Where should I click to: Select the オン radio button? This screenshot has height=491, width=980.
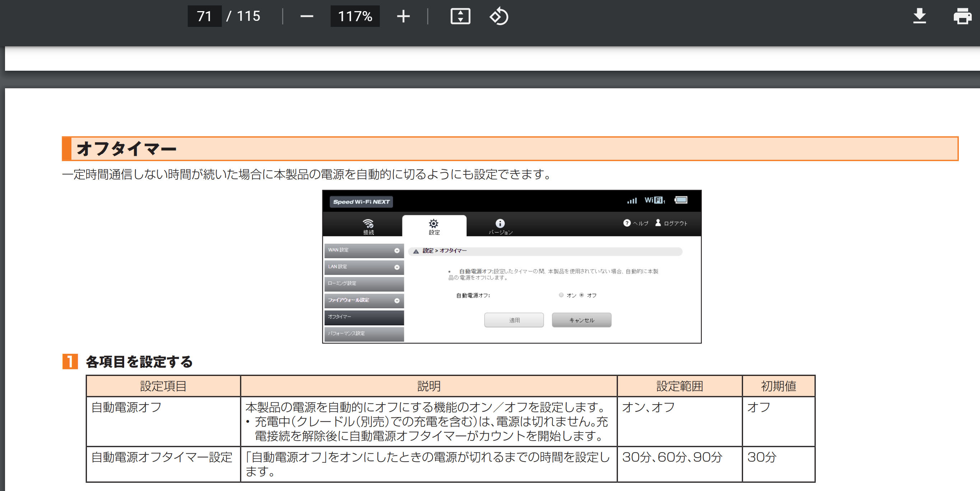point(561,295)
